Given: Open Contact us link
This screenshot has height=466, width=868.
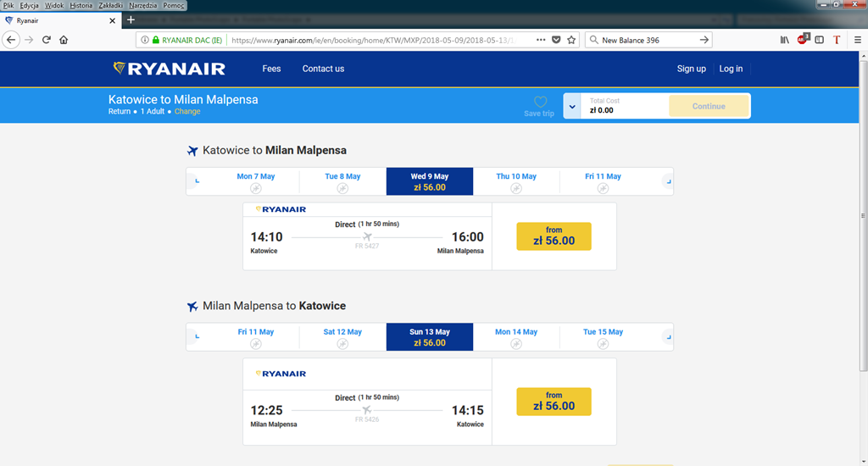Looking at the screenshot, I should [x=323, y=69].
